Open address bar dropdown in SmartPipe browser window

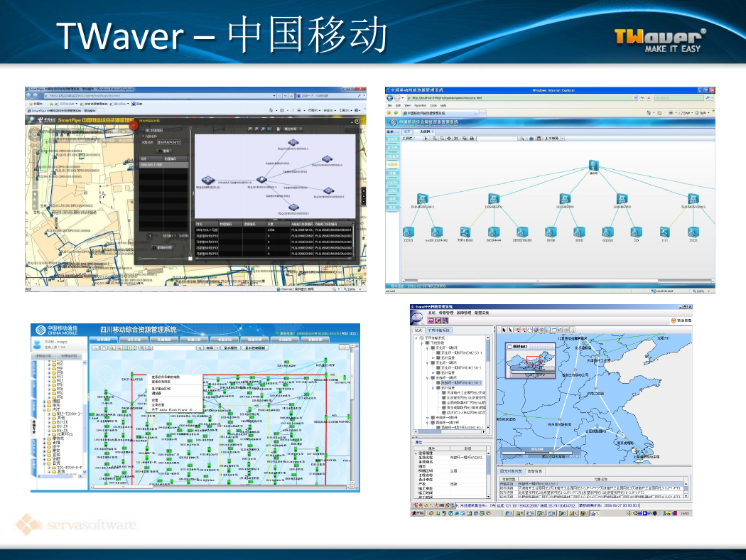tap(274, 96)
